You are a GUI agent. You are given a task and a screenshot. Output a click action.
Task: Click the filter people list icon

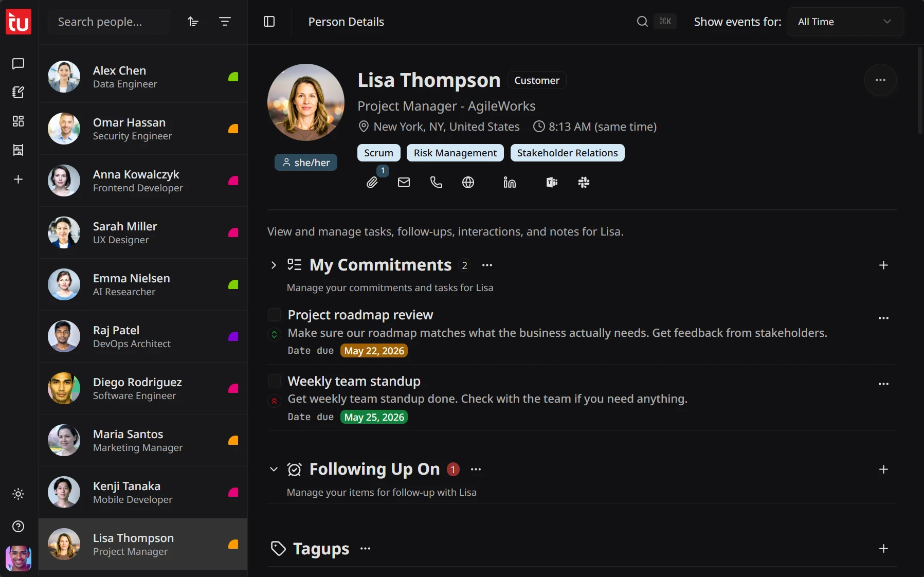click(x=225, y=22)
